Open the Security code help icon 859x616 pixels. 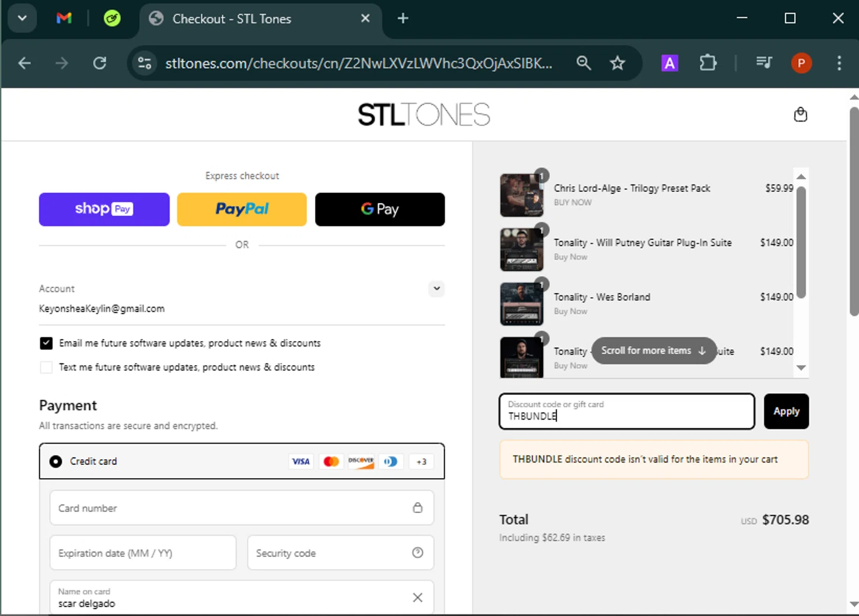click(417, 552)
